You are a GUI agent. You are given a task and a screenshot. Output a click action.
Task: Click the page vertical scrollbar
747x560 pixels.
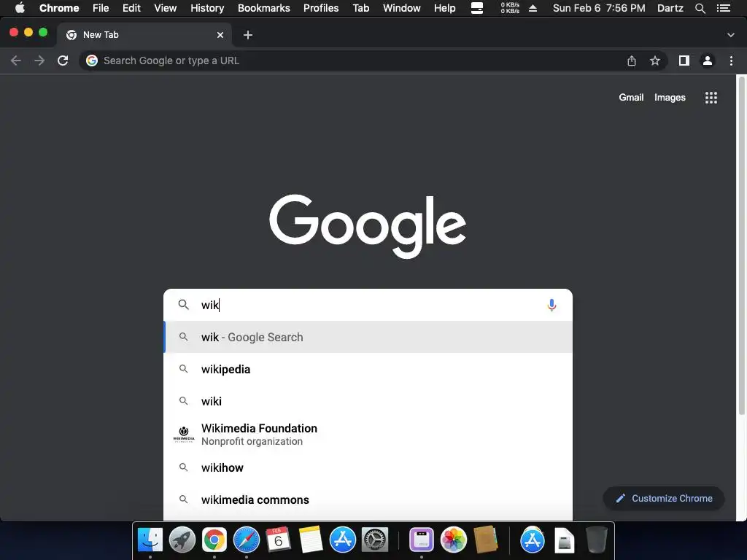[741, 245]
